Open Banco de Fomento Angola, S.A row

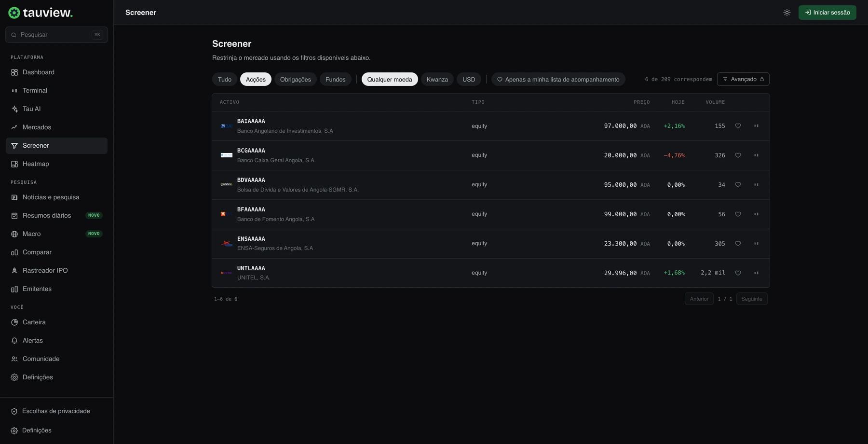pos(491,214)
